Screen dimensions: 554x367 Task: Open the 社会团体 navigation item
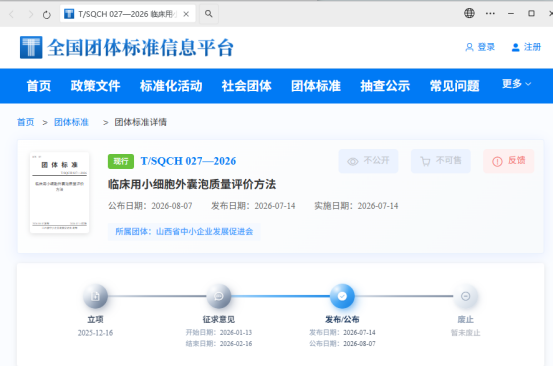point(247,86)
